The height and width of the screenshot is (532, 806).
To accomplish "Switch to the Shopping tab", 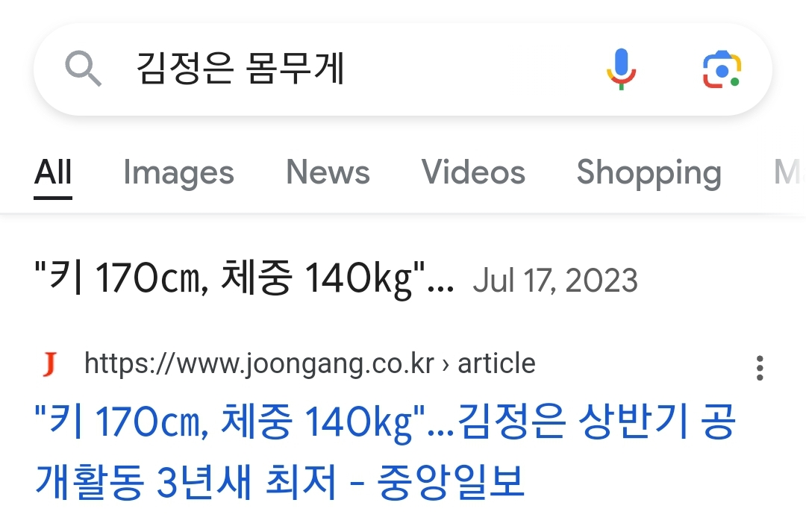I will click(x=649, y=173).
